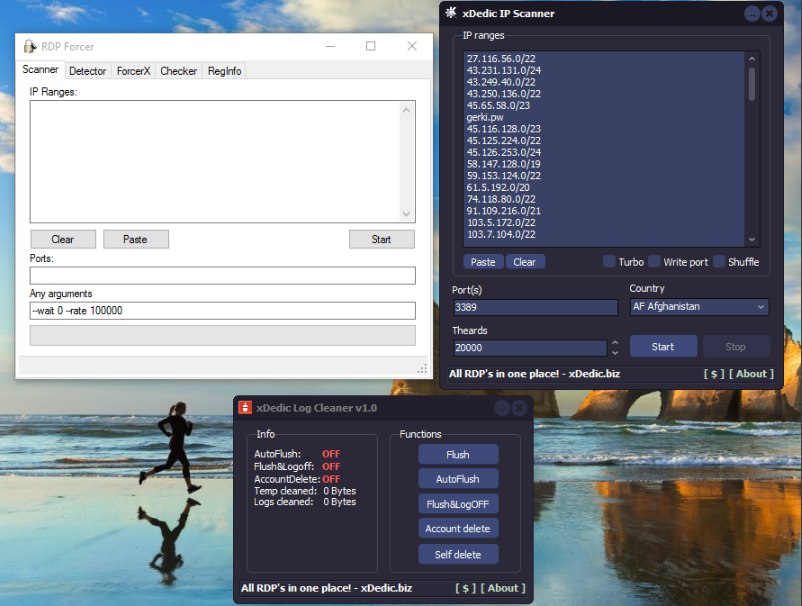Open About link in Log Cleaner footer
802x606 pixels.
503,588
